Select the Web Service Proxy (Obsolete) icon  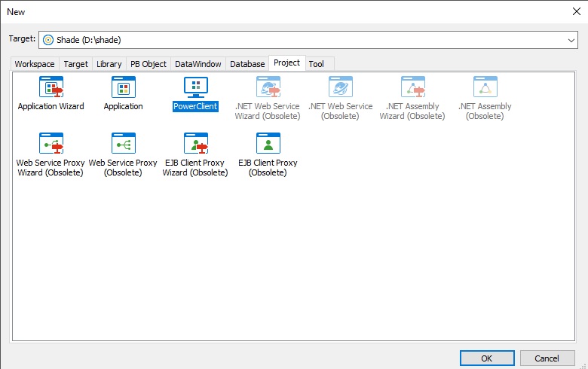[124, 143]
